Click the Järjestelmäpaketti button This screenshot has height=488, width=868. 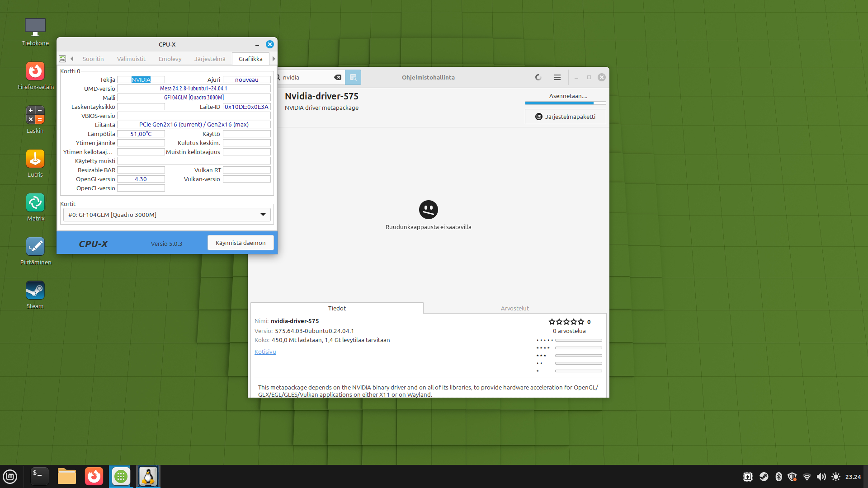pos(565,117)
